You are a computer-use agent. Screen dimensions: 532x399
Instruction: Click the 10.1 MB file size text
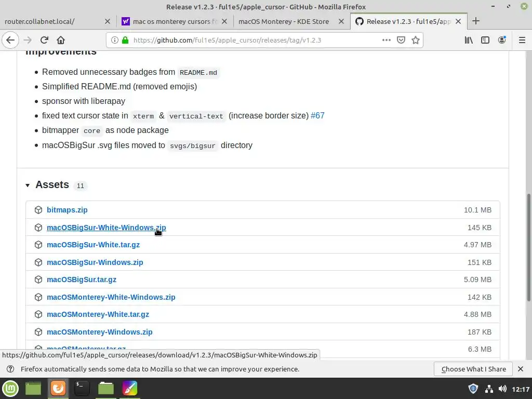pos(477,210)
